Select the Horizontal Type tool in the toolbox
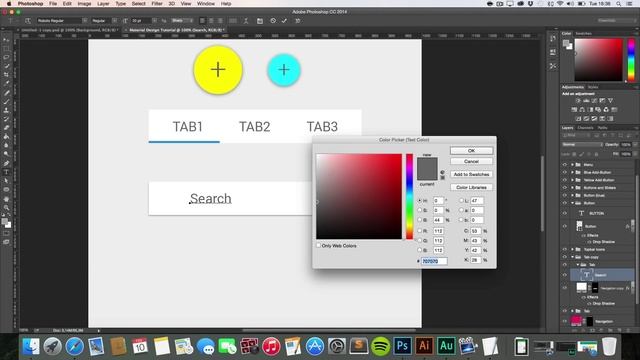This screenshot has width=640, height=360. pyautogui.click(x=6, y=172)
